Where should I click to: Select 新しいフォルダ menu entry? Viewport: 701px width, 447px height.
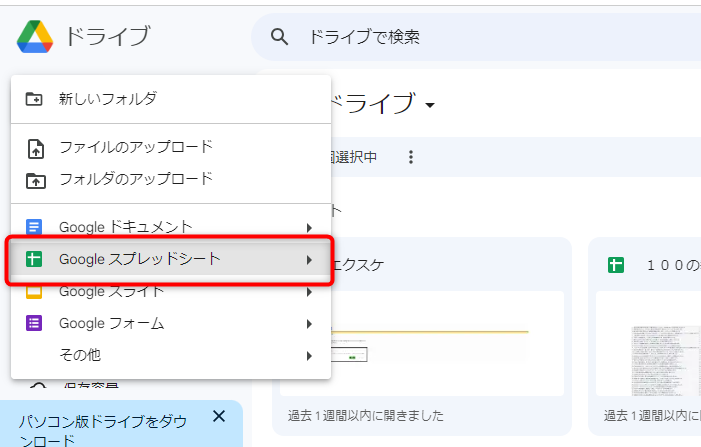(x=171, y=99)
